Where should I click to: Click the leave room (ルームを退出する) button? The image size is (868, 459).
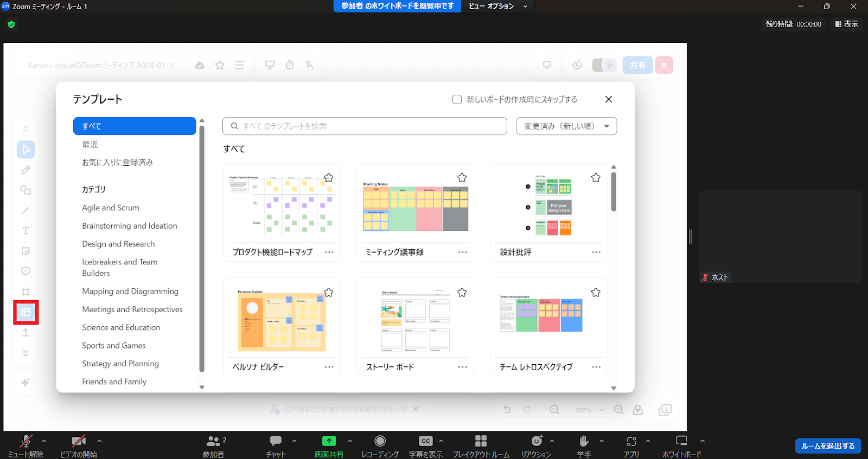828,446
